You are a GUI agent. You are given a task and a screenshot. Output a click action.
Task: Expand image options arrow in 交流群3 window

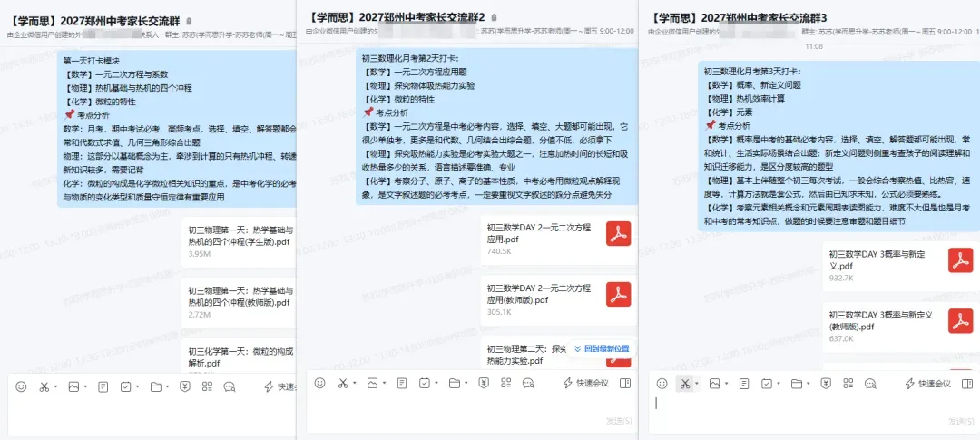pyautogui.click(x=726, y=384)
